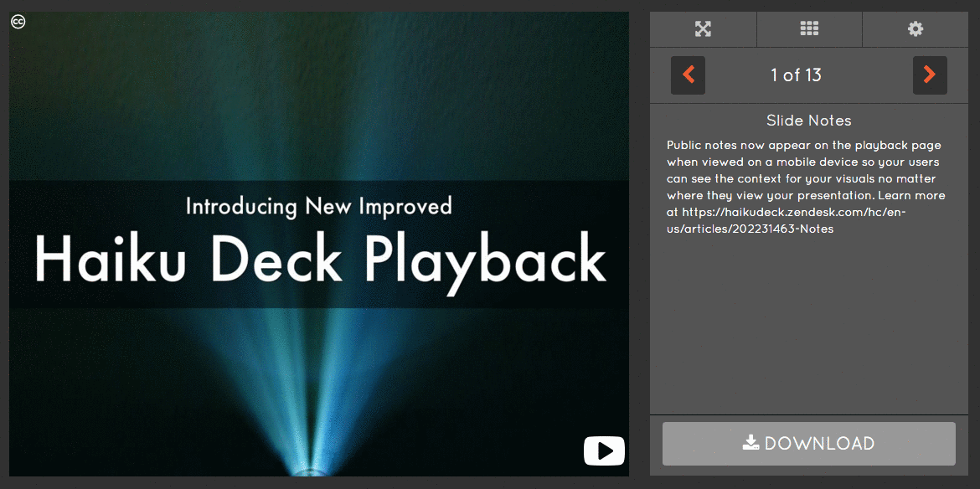The image size is (980, 489).
Task: Click the Slide Notes heading
Action: click(808, 121)
